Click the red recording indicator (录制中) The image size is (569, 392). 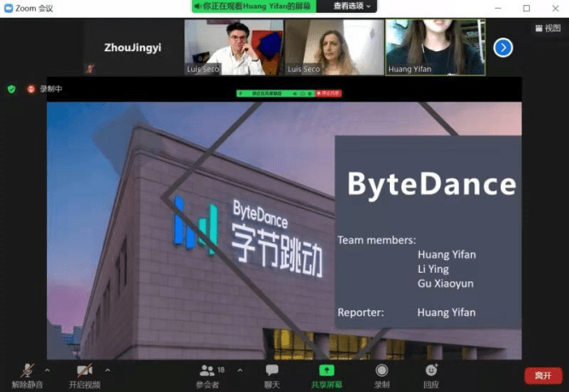(44, 89)
